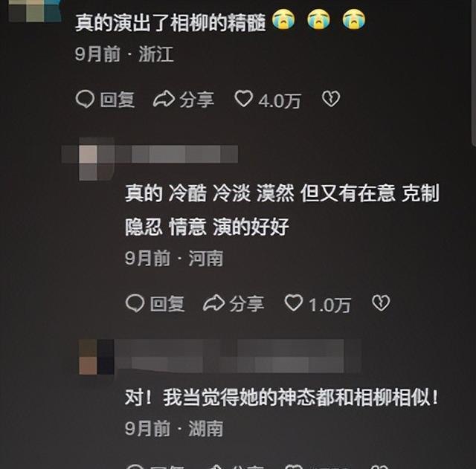476x469 pixels.
Task: Open blurred username above the 河南 comment
Action: 176,154
